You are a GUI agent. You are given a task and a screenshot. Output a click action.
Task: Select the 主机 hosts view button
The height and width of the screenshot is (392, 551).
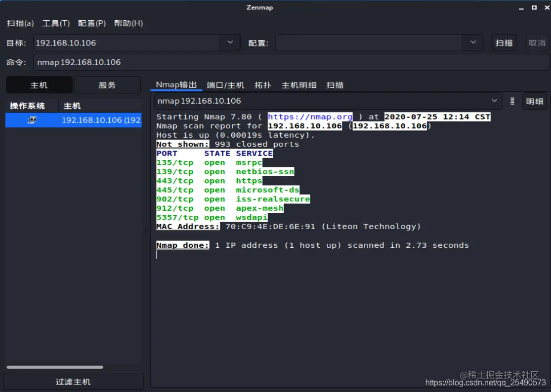pos(39,85)
